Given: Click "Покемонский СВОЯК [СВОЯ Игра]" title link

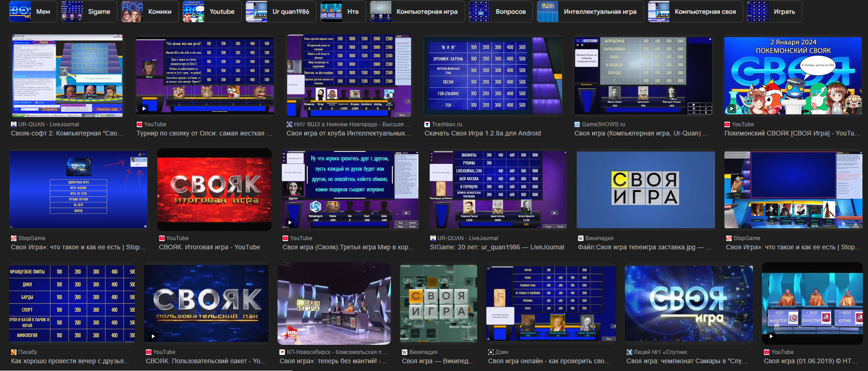Looking at the screenshot, I should tap(792, 133).
